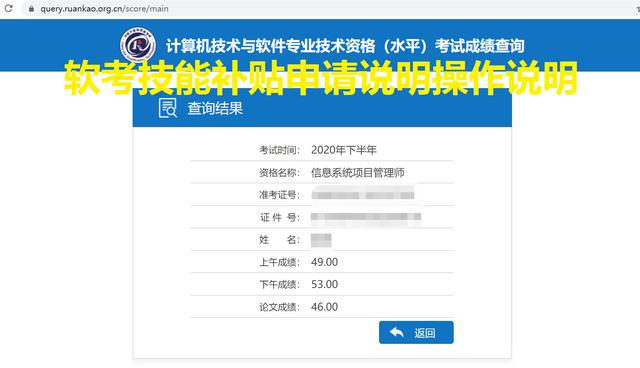Click the 上午成绩 score 49.00

324,262
